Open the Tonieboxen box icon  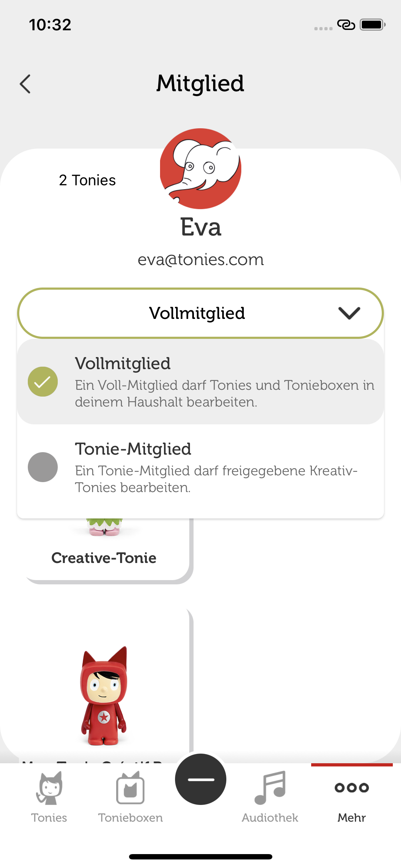click(130, 788)
